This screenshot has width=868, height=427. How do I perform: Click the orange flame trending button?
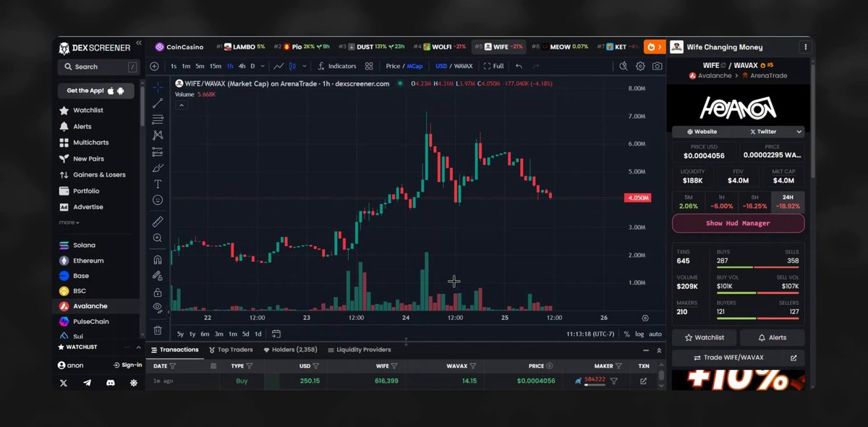coord(654,46)
